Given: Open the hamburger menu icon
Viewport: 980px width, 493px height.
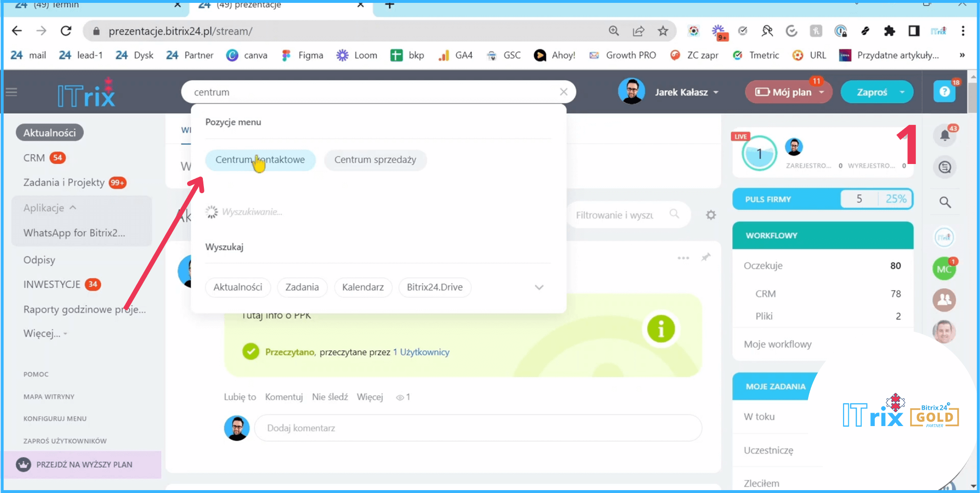Looking at the screenshot, I should pyautogui.click(x=11, y=92).
